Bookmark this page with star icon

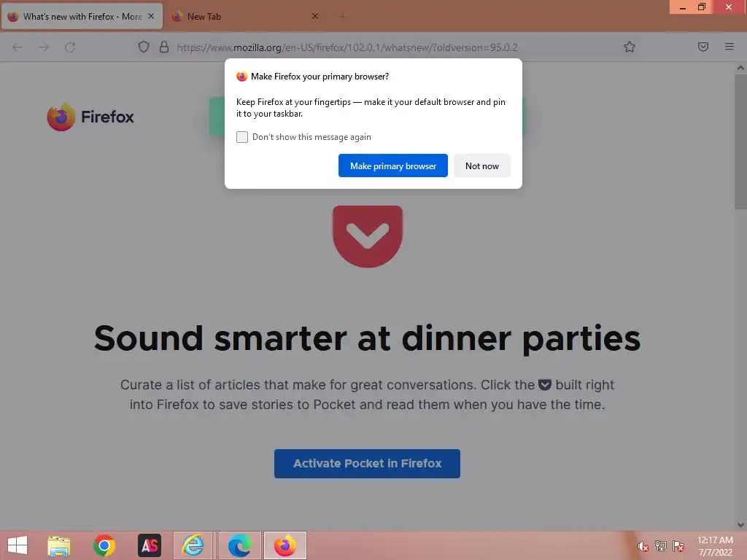[630, 47]
